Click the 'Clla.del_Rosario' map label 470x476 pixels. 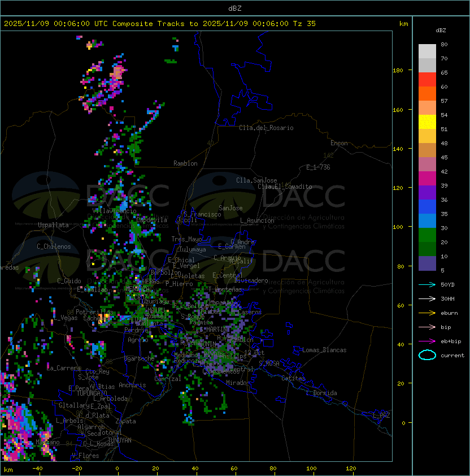[x=266, y=128]
